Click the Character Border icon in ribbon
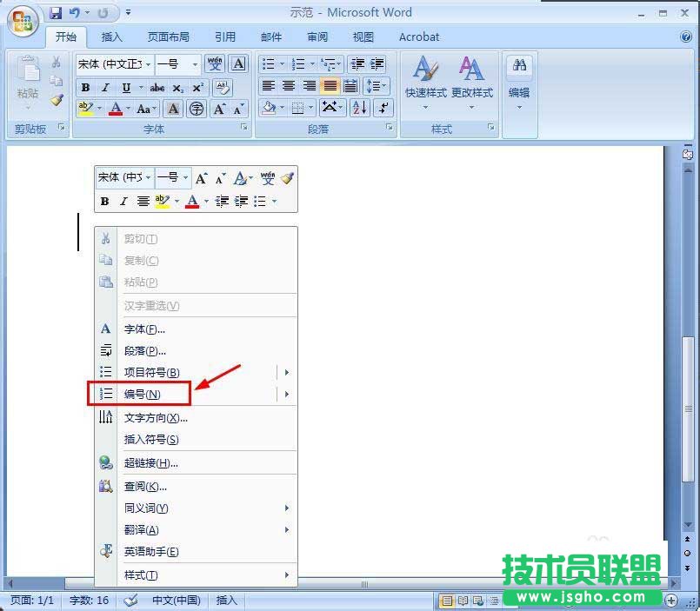This screenshot has width=700, height=611. pyautogui.click(x=239, y=63)
